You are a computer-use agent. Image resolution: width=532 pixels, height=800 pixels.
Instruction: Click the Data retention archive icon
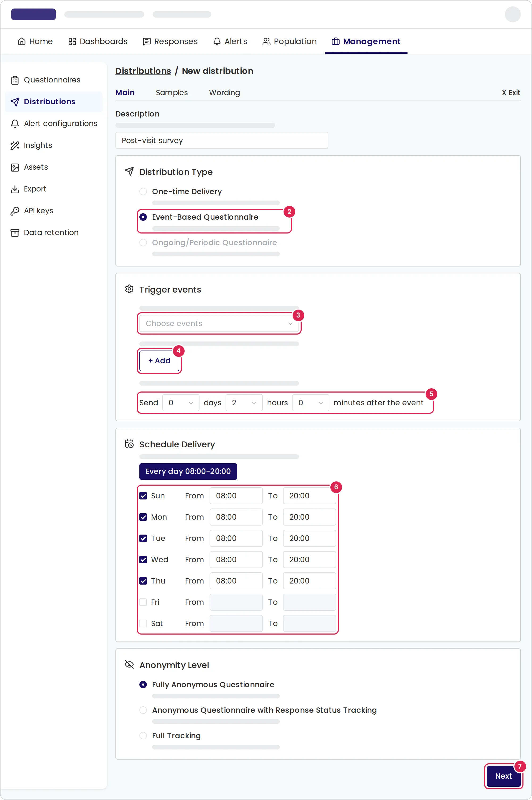[x=15, y=233]
